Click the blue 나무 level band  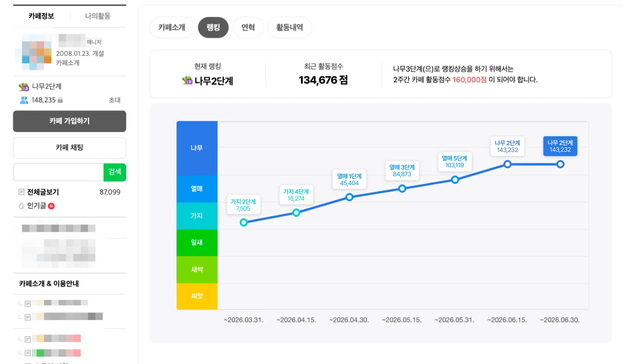click(x=197, y=148)
